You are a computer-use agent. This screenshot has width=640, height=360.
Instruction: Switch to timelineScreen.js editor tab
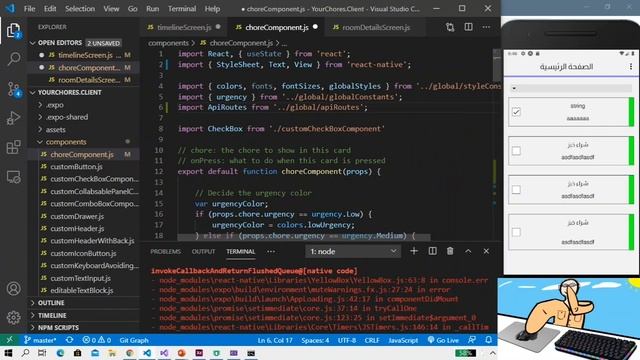(184, 27)
